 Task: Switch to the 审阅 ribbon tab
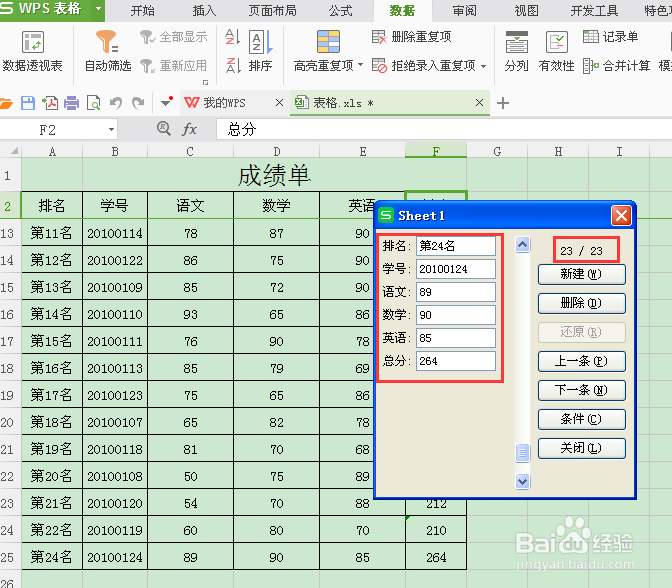click(x=465, y=10)
